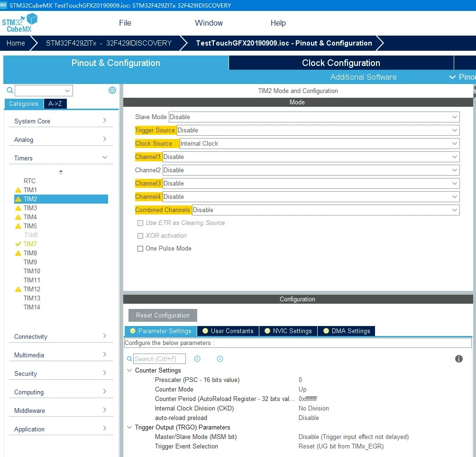The image size is (476, 457).
Task: Click the timers list sort arrows icon
Action: pos(61,172)
